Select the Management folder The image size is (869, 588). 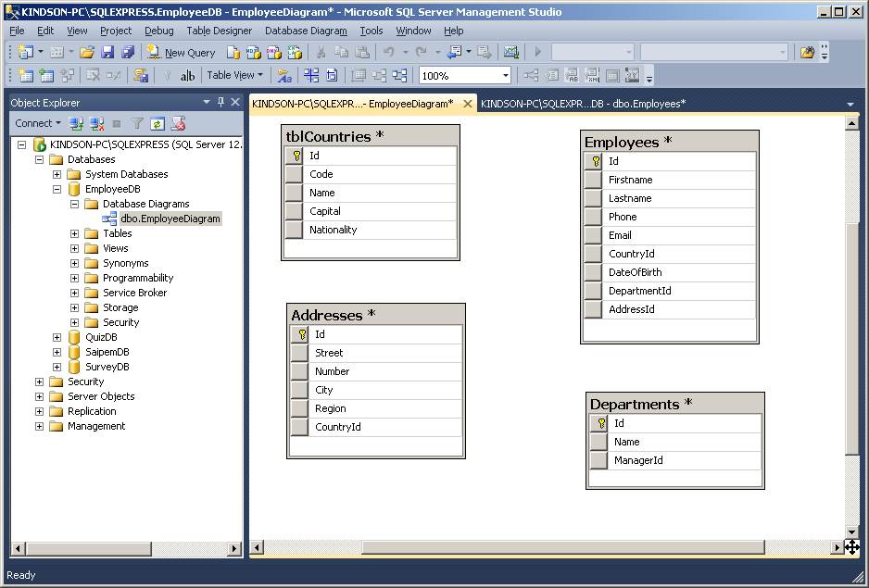click(96, 426)
